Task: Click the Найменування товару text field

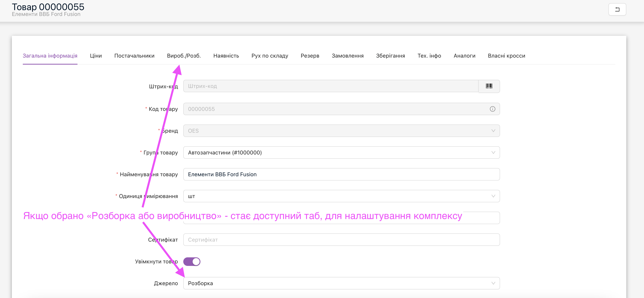Action: pos(341,174)
